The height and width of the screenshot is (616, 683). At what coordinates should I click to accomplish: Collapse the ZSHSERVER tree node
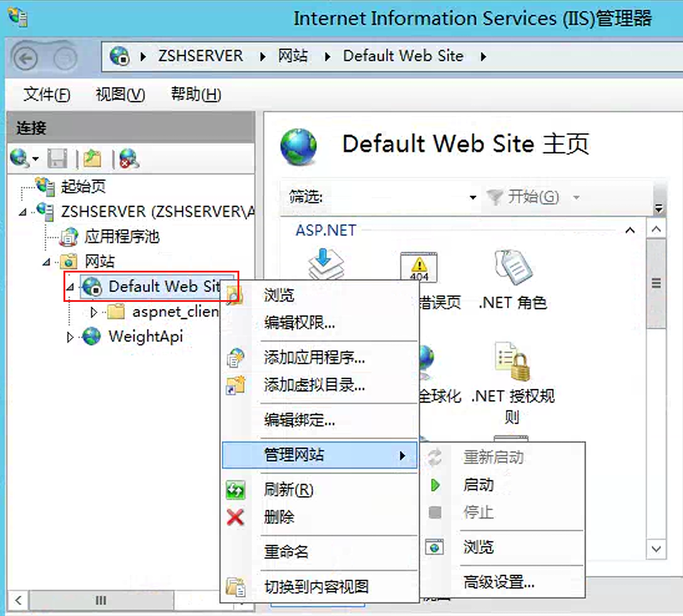click(22, 212)
